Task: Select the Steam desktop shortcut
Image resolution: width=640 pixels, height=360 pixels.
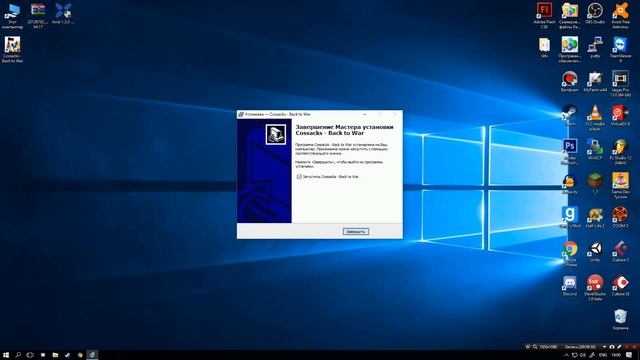Action: (569, 115)
